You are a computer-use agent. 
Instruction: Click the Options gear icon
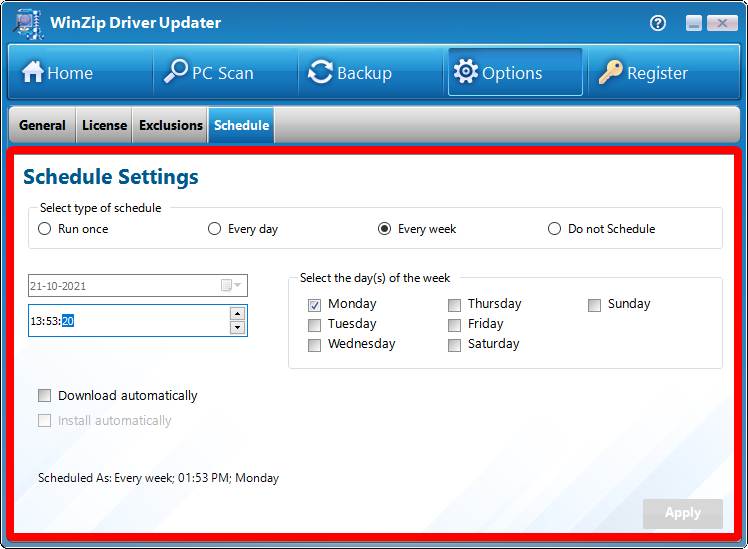click(466, 72)
